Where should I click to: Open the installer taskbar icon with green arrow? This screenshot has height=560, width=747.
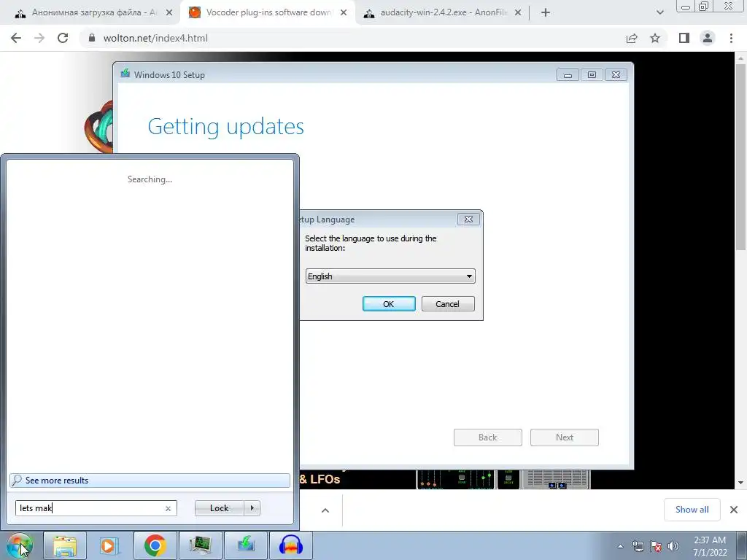(246, 545)
